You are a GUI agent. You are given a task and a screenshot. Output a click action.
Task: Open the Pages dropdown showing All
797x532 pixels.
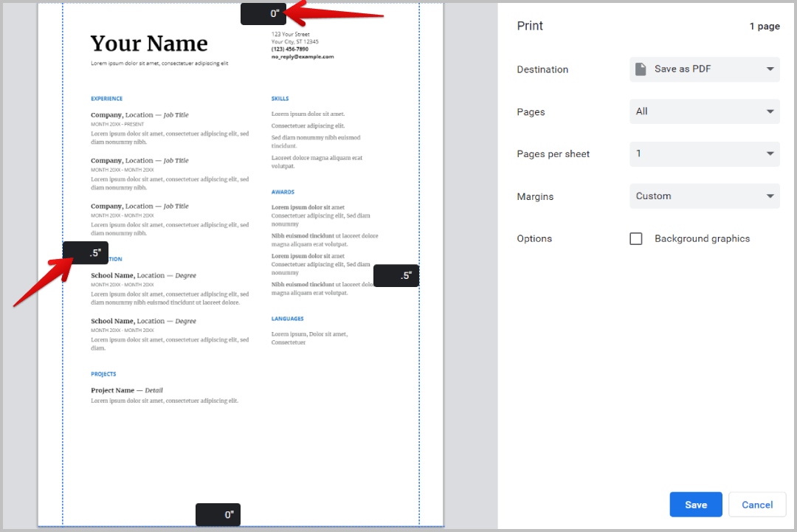click(x=704, y=111)
